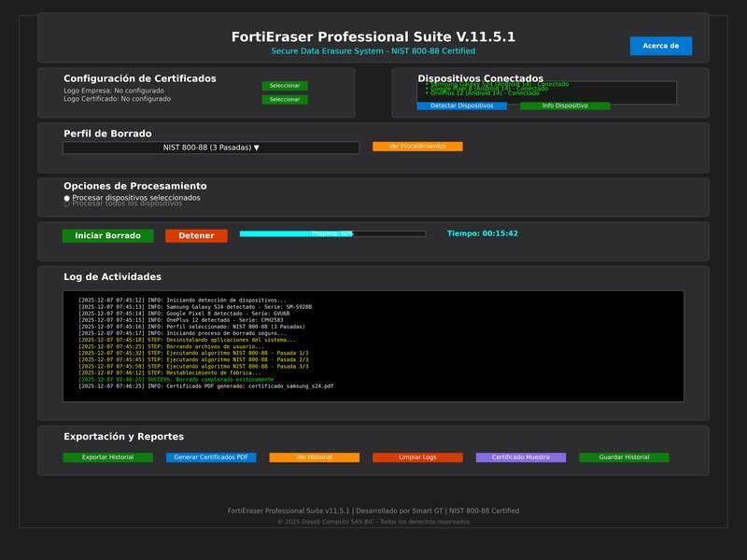Click Exportar Historial button

tap(107, 457)
